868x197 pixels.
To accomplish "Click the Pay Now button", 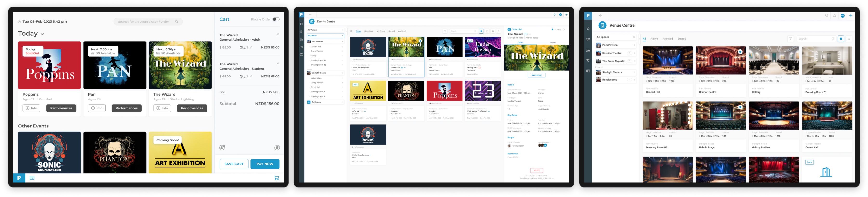I will [265, 164].
